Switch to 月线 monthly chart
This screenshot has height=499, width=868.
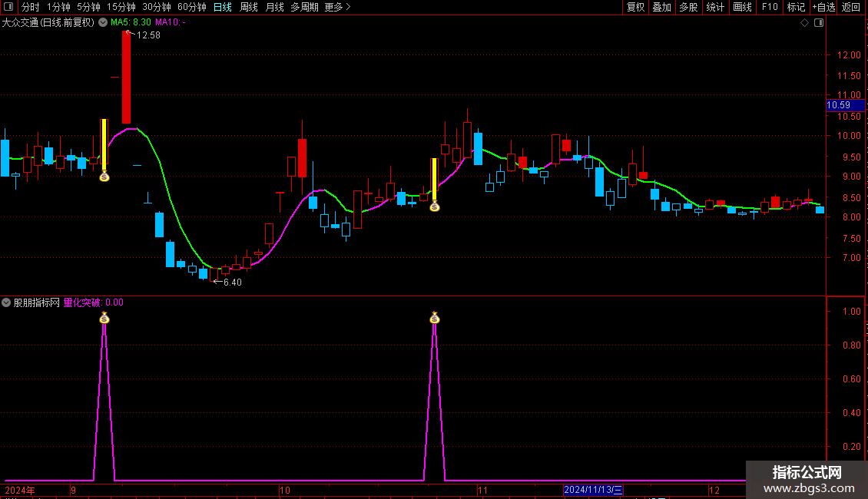(x=274, y=7)
